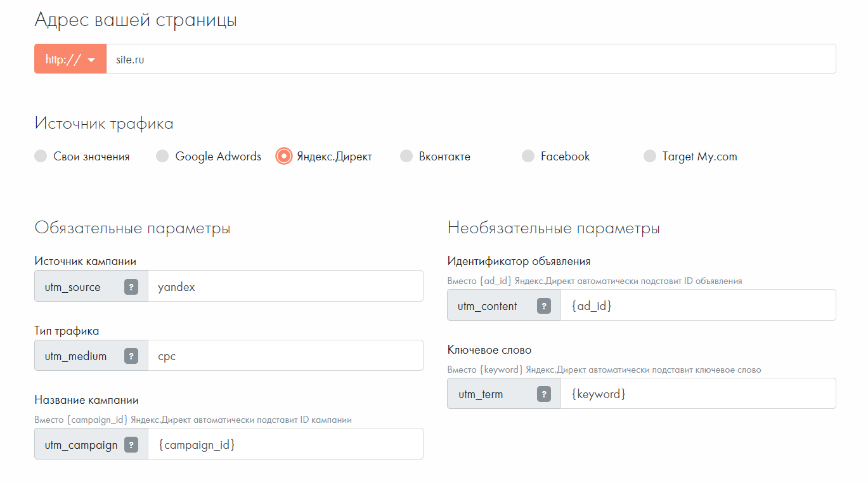Open the http:// protocol dropdown

[x=70, y=59]
